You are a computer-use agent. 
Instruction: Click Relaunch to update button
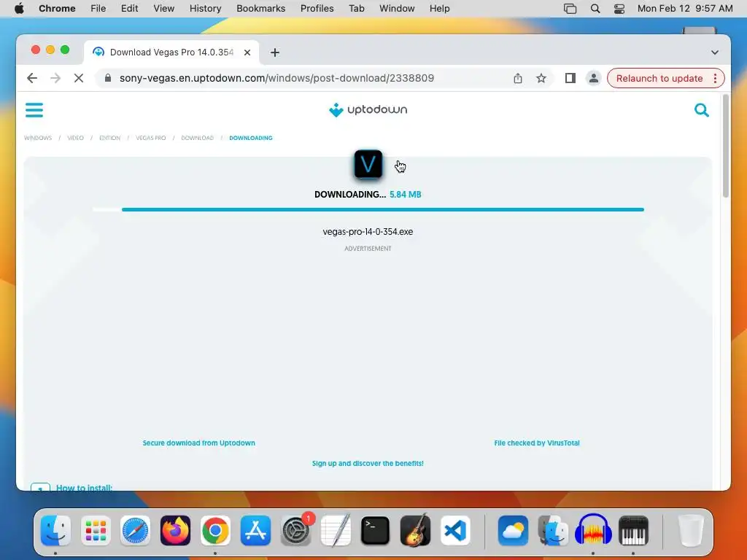tap(659, 78)
